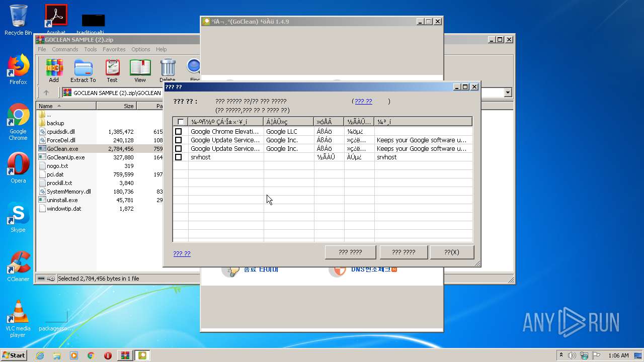Image resolution: width=644 pixels, height=362 pixels.
Task: Click volume speaker tray icon
Action: click(x=572, y=355)
